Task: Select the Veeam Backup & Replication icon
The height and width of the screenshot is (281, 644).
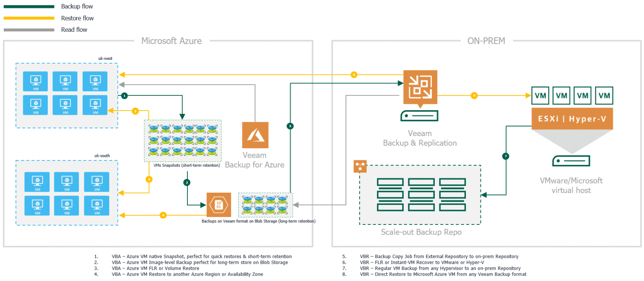Action: pyautogui.click(x=420, y=88)
